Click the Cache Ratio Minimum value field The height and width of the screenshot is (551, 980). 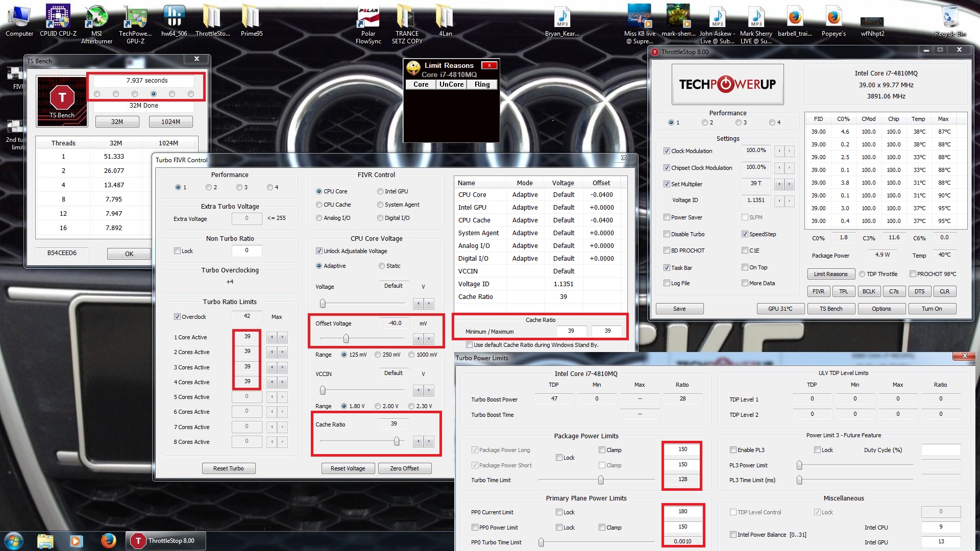click(x=571, y=331)
